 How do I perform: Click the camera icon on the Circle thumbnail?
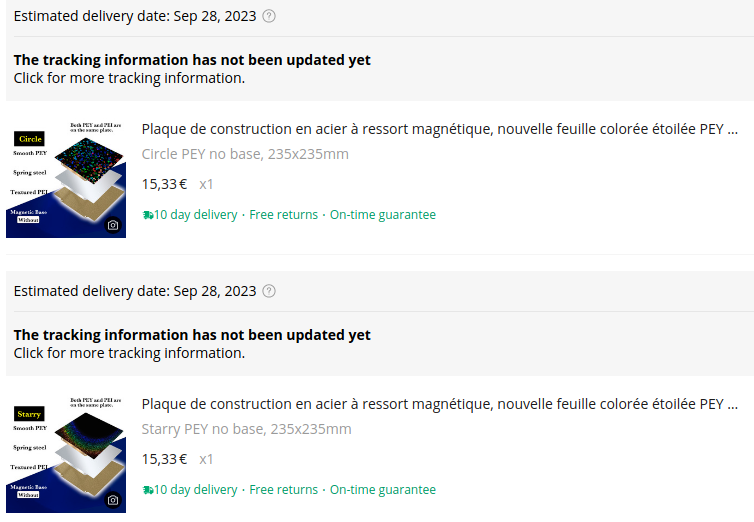click(x=113, y=225)
